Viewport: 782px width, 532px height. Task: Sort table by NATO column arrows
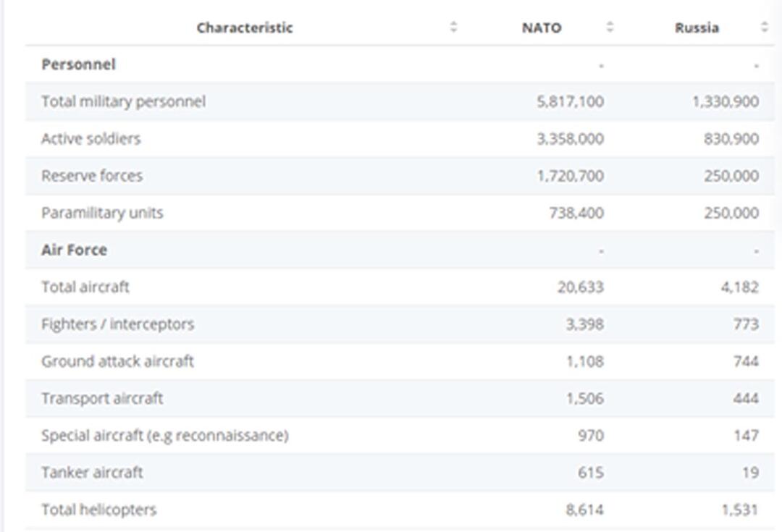[x=610, y=28]
